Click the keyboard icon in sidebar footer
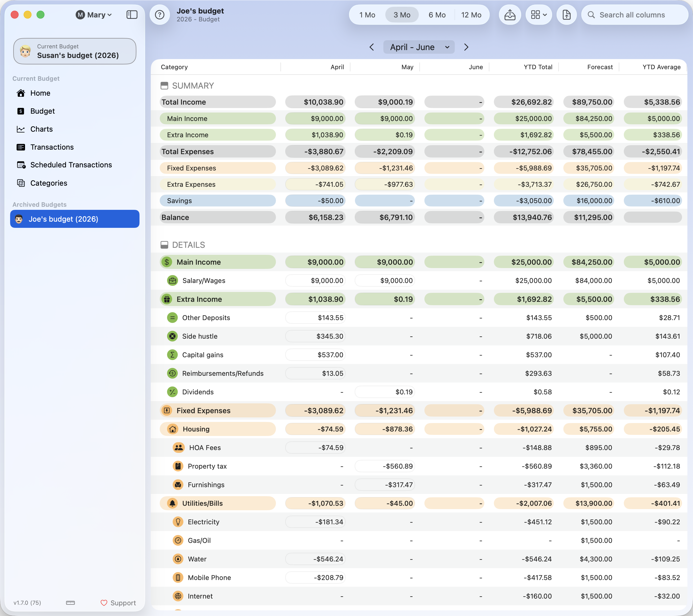693x616 pixels. click(x=71, y=602)
